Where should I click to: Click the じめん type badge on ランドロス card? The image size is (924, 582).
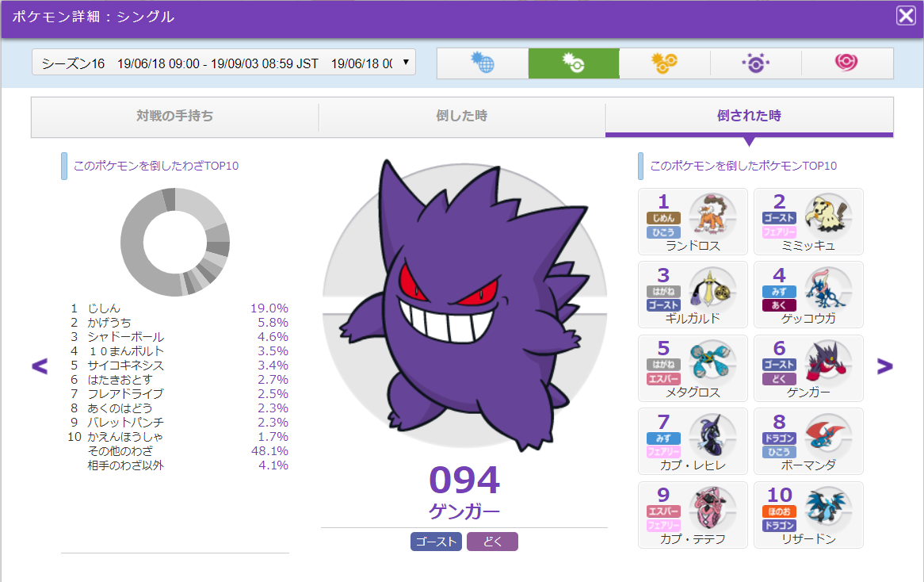[663, 218]
